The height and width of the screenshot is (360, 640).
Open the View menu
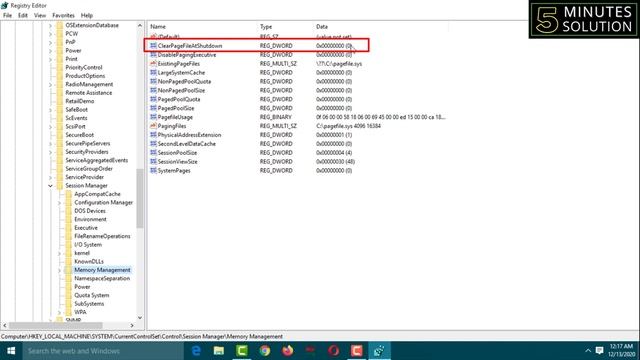[x=40, y=16]
